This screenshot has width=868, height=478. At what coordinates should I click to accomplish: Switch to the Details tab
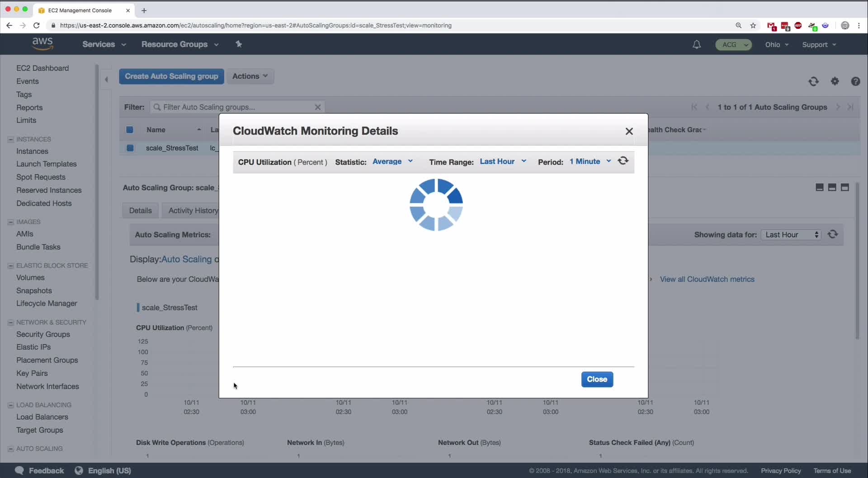point(140,211)
